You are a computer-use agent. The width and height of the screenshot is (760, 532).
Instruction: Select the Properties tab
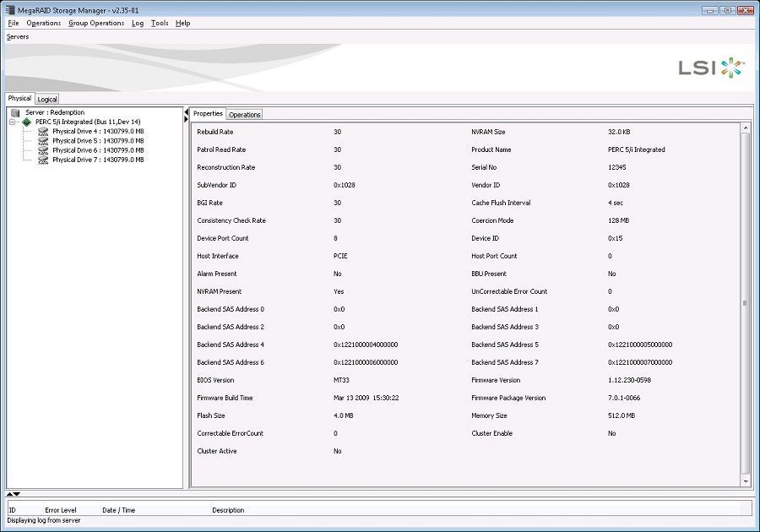point(208,114)
